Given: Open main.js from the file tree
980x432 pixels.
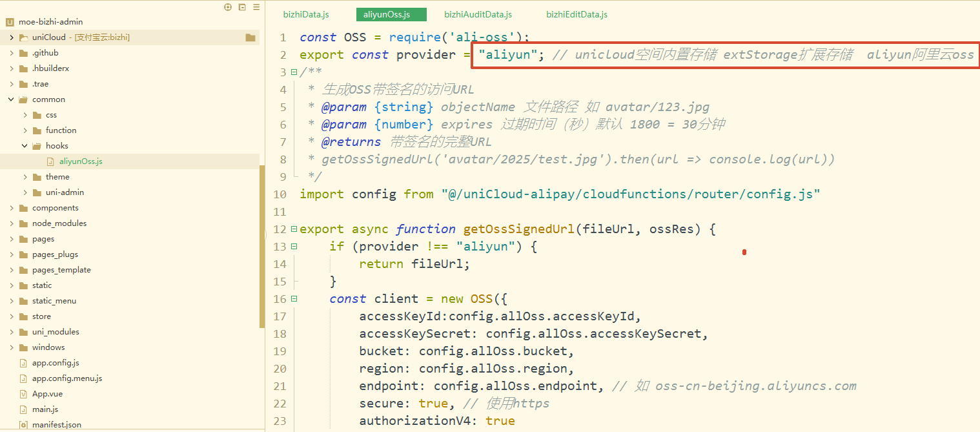Looking at the screenshot, I should (45, 409).
